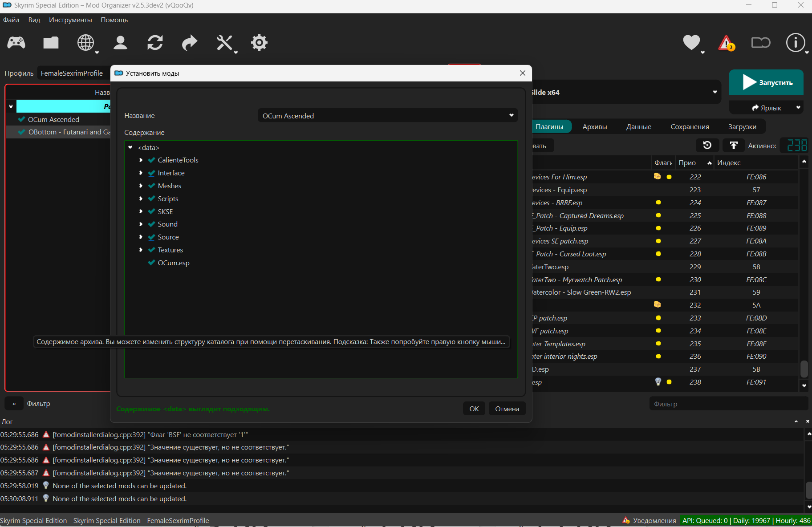Screen dimensions: 812x527
Task: Uncheck the Textures folder checkbox
Action: 151,250
